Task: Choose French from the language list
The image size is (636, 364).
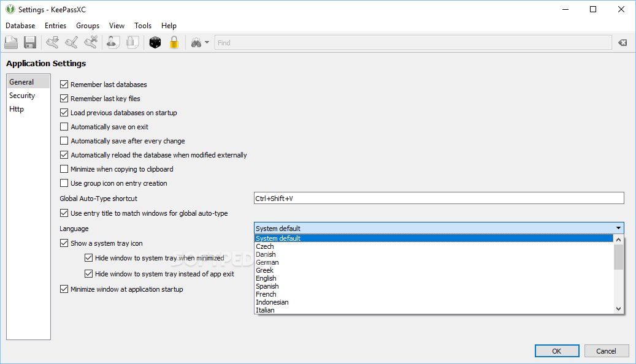Action: click(x=434, y=294)
